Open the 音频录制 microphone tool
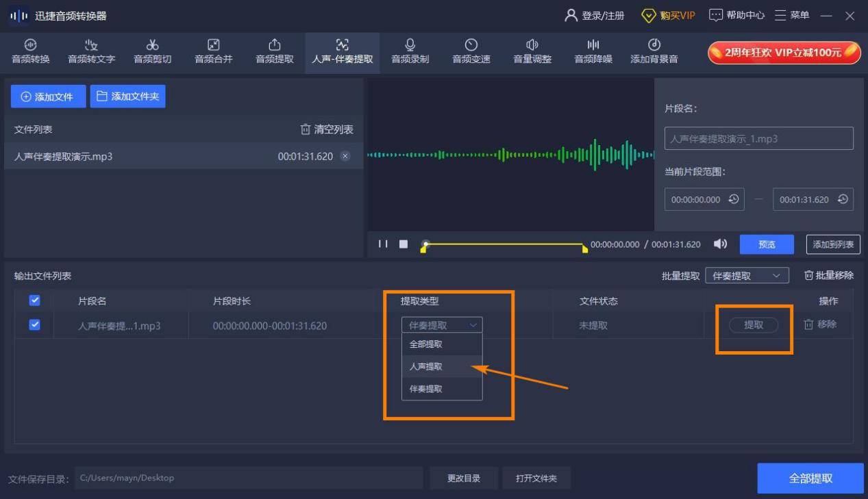The height and width of the screenshot is (499, 868). [x=410, y=52]
